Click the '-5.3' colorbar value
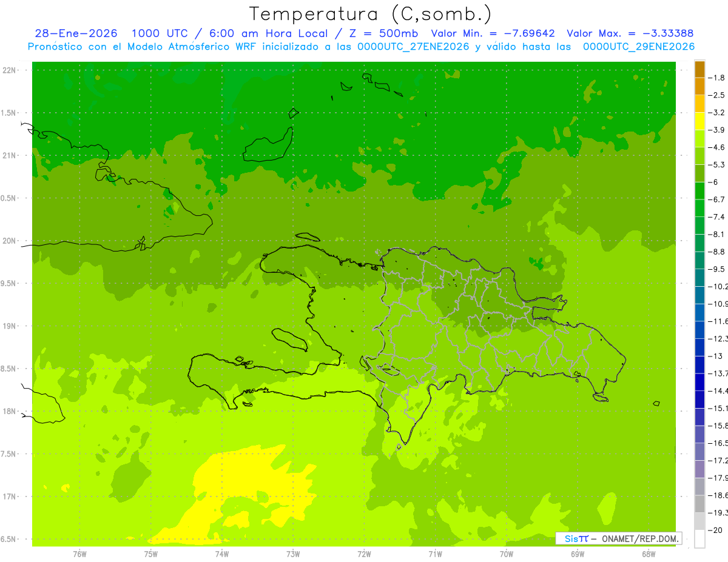Viewport: 728px width, 562px height. [x=716, y=165]
